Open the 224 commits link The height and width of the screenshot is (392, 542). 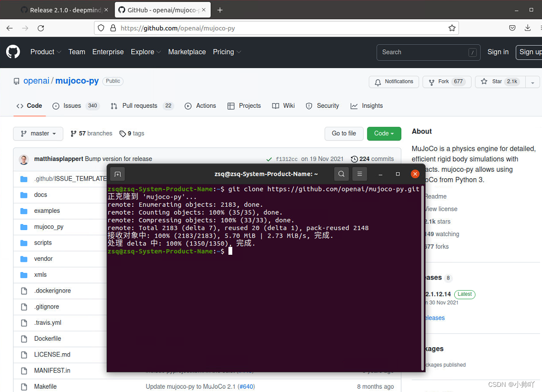pos(372,159)
